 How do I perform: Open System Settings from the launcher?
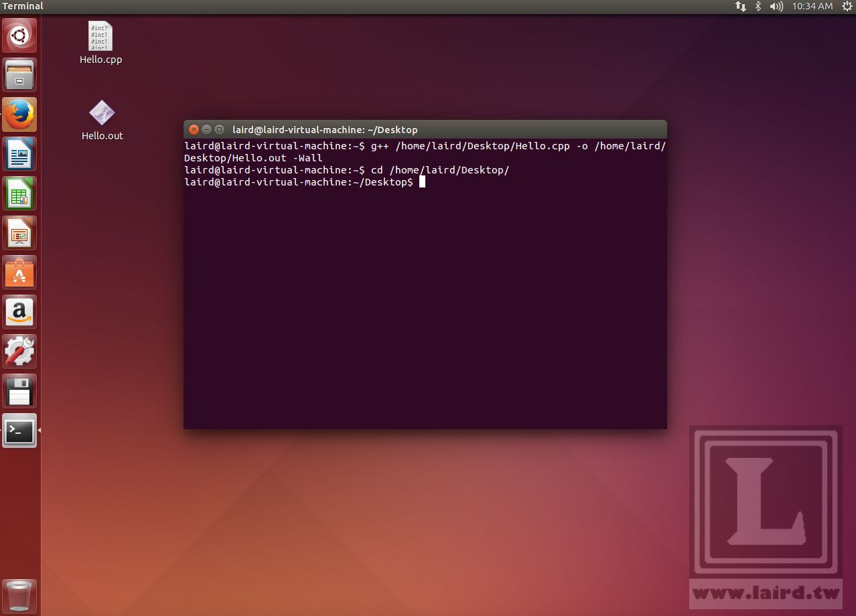tap(19, 351)
